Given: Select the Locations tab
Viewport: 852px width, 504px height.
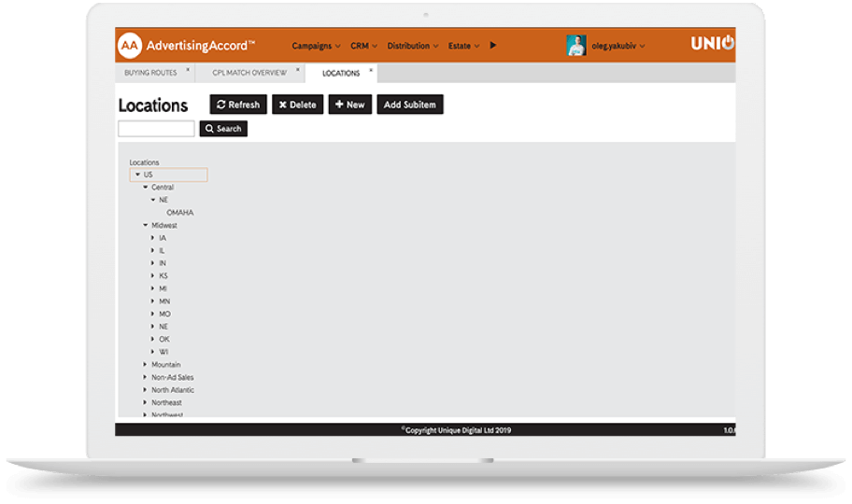Looking at the screenshot, I should [341, 74].
